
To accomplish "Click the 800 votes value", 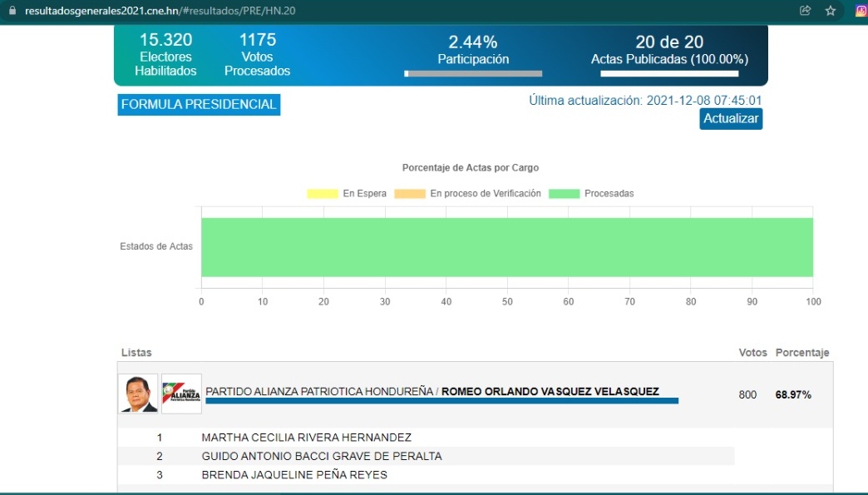I will point(747,395).
